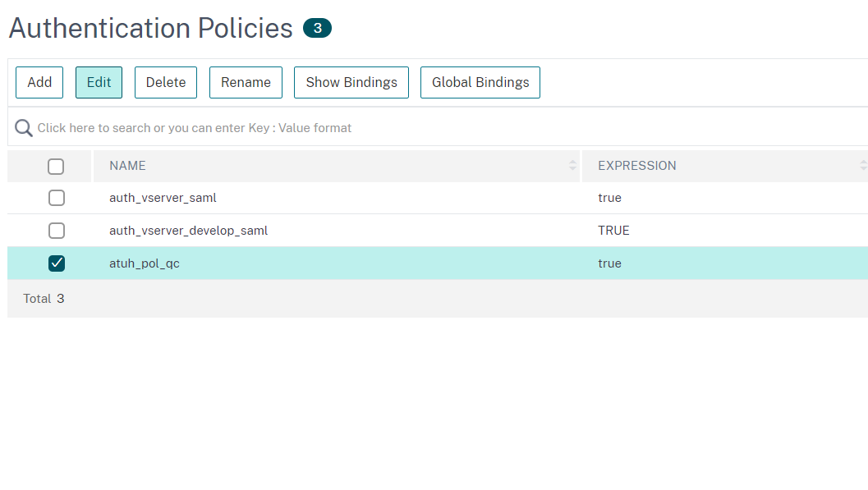Uncheck the atuh_pol_qc policy checkbox
The width and height of the screenshot is (868, 490).
(56, 263)
